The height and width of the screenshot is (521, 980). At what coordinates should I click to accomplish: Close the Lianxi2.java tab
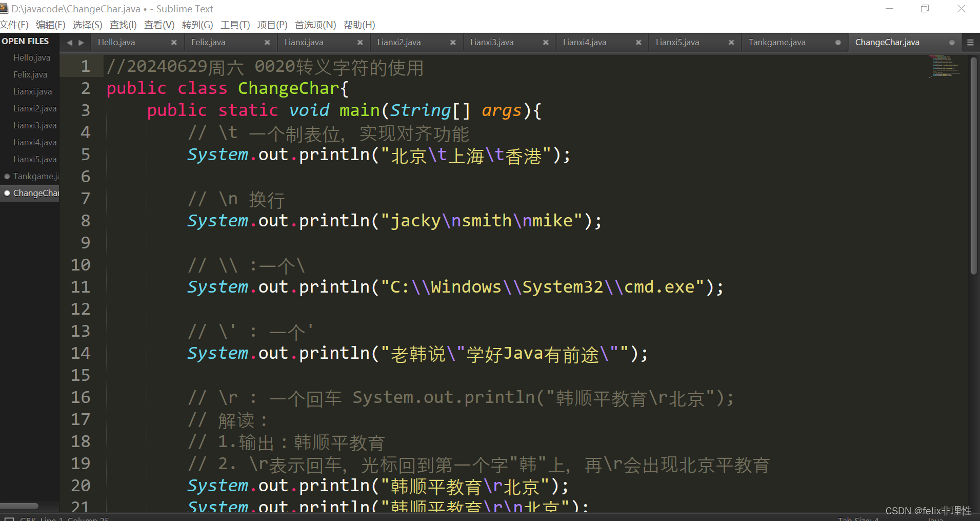(x=453, y=43)
